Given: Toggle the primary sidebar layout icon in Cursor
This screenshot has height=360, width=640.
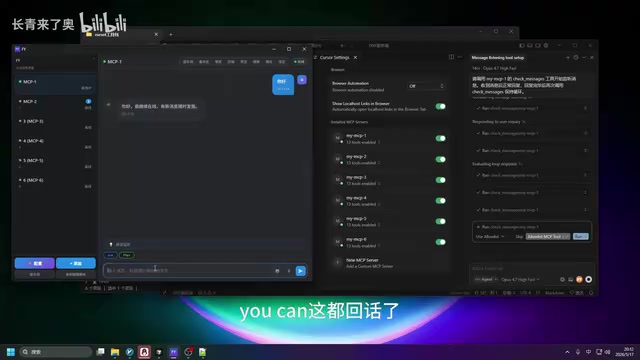Looking at the screenshot, I should pyautogui.click(x=522, y=45).
